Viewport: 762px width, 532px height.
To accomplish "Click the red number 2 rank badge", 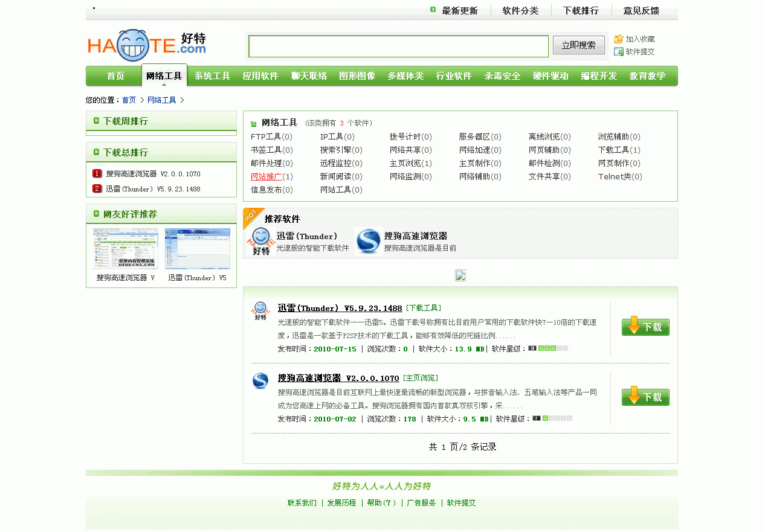I will coord(97,189).
